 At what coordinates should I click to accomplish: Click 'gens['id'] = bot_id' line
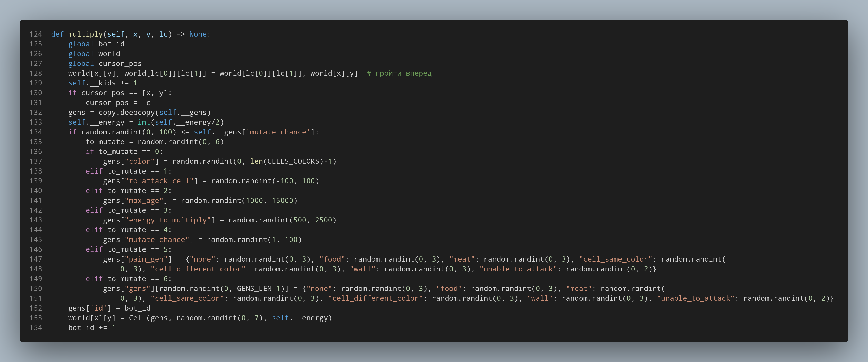pos(109,308)
